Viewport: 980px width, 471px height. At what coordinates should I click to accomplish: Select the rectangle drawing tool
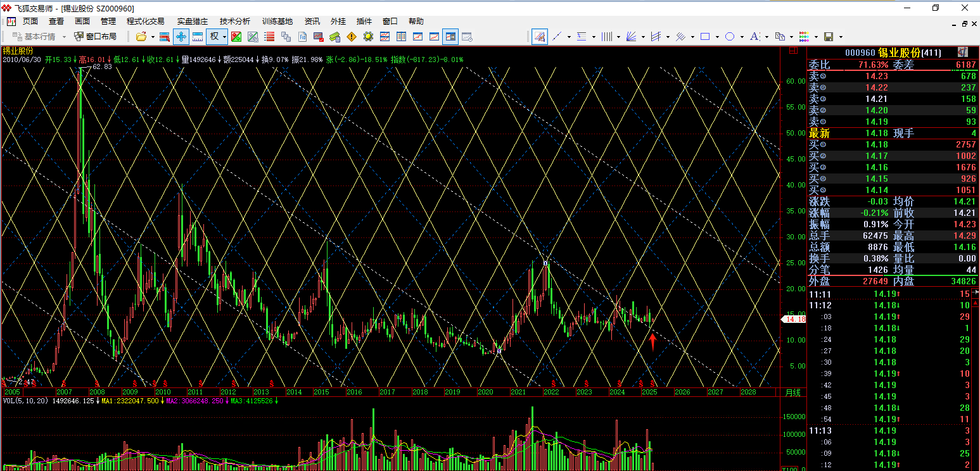tap(705, 37)
